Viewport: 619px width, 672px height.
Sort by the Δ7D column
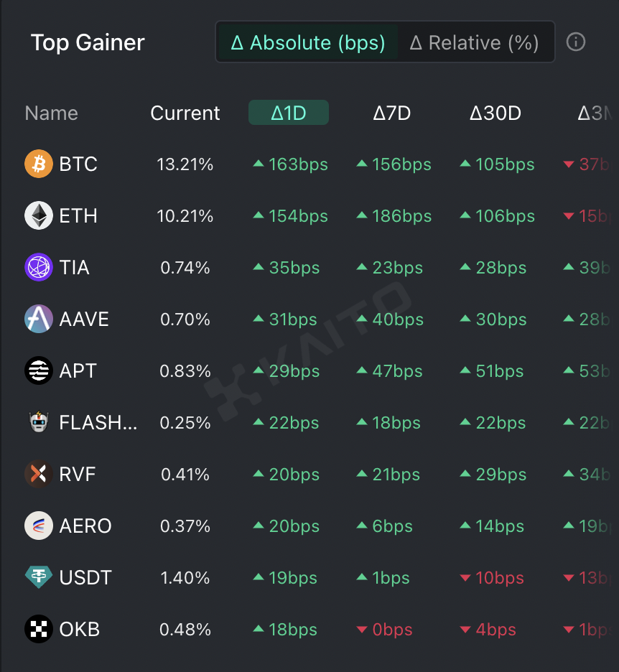[x=392, y=113]
